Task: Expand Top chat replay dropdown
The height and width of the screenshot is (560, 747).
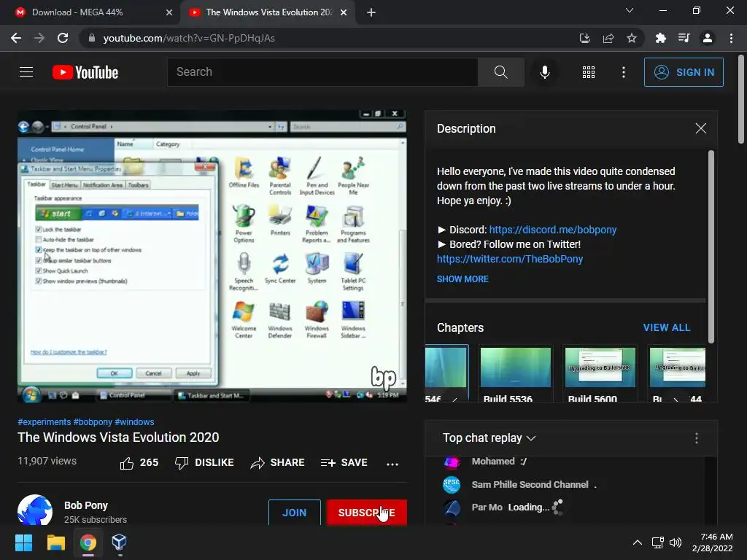Action: click(489, 438)
